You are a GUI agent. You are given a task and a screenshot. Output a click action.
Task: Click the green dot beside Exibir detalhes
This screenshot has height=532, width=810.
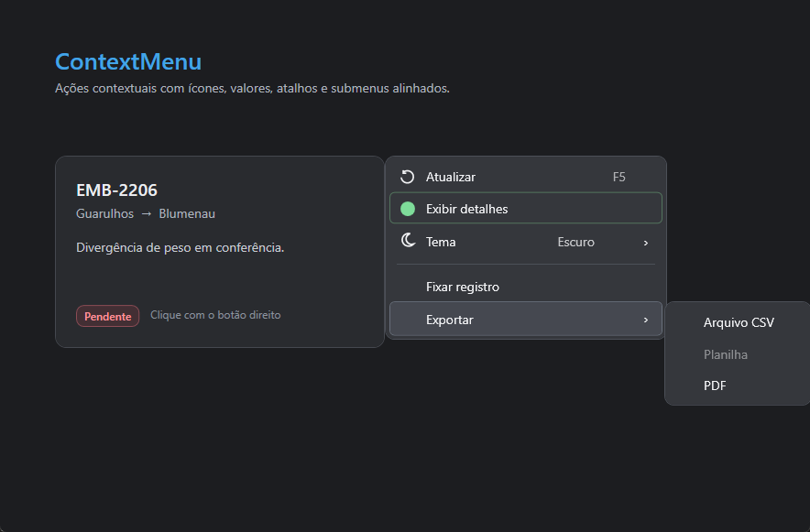click(x=408, y=209)
